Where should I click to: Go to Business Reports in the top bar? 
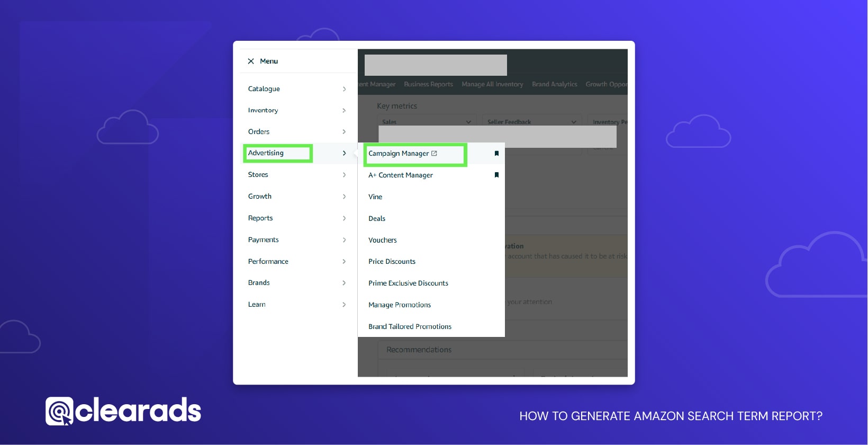(x=429, y=84)
